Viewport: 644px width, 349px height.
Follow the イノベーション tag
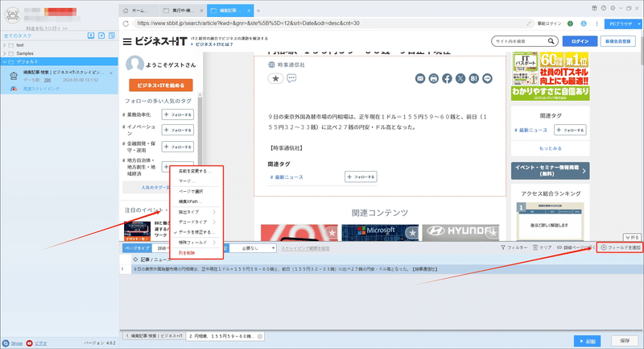click(178, 130)
